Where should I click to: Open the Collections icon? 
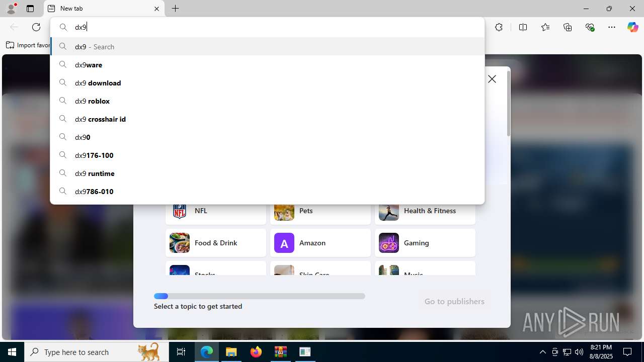(568, 27)
